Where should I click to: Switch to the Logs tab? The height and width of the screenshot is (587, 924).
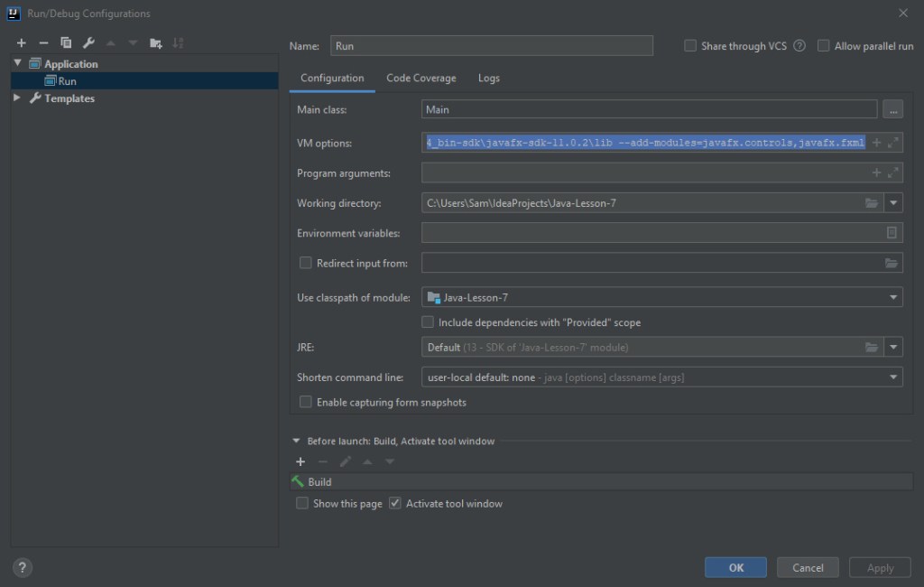pos(488,79)
